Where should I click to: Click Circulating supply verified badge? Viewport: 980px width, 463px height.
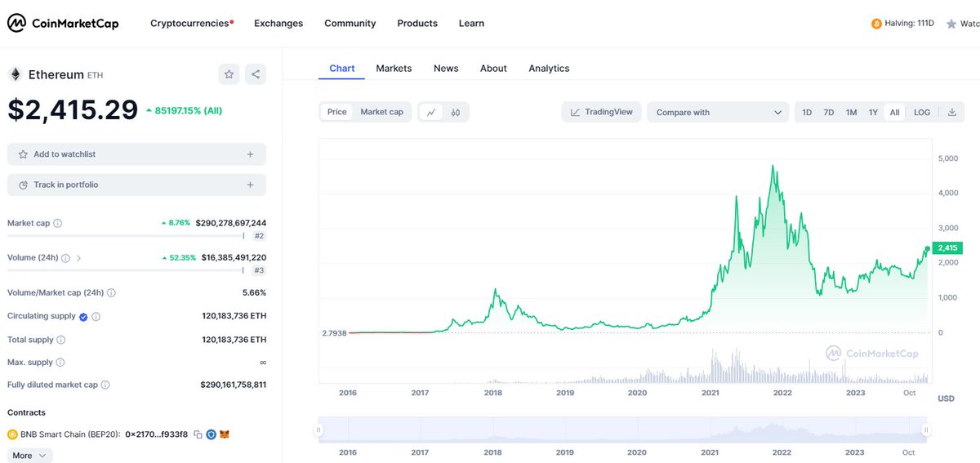83,316
